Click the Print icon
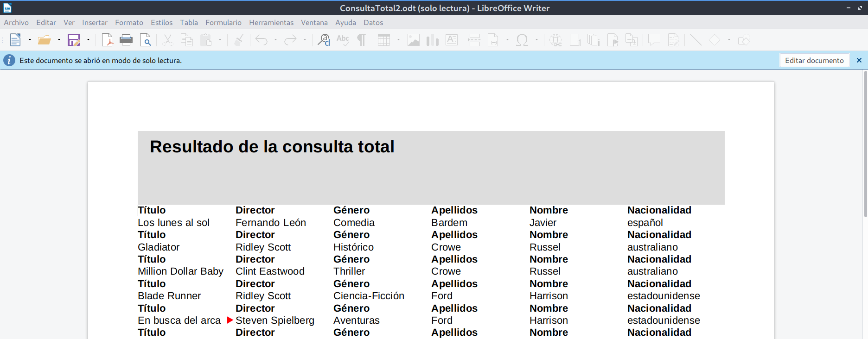 [126, 40]
